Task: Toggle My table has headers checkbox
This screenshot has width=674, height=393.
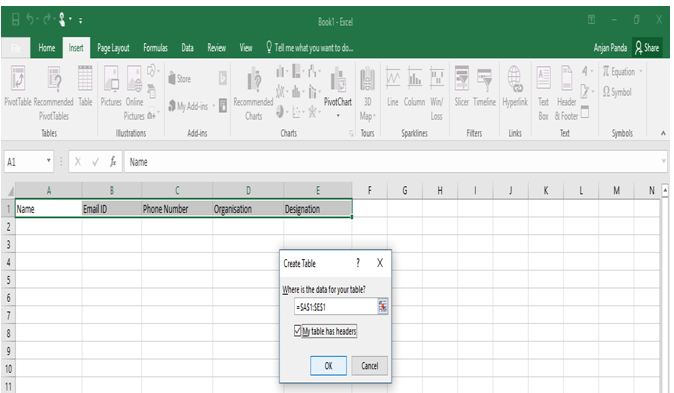Action: tap(297, 331)
